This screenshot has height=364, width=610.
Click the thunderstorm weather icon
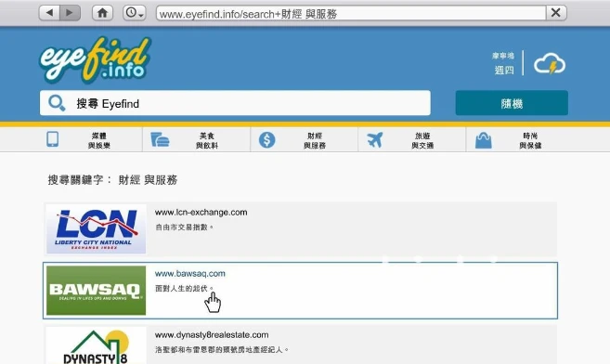[x=550, y=64]
